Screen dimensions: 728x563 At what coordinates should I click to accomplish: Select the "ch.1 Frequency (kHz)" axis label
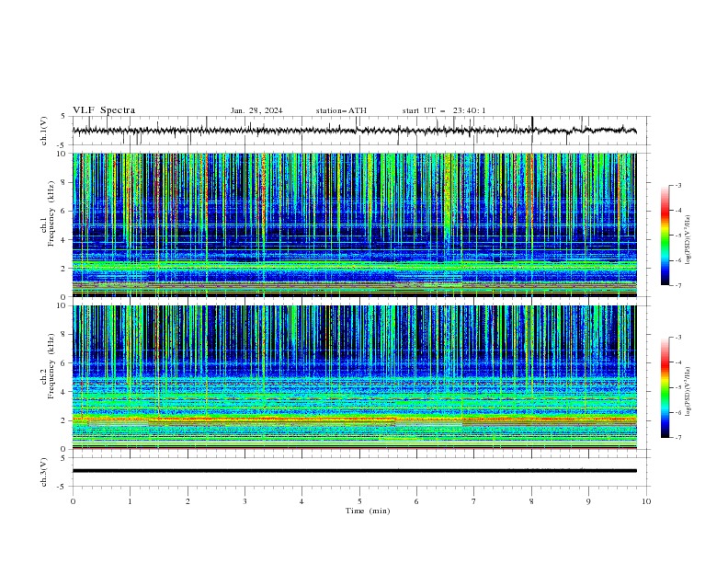(49, 213)
